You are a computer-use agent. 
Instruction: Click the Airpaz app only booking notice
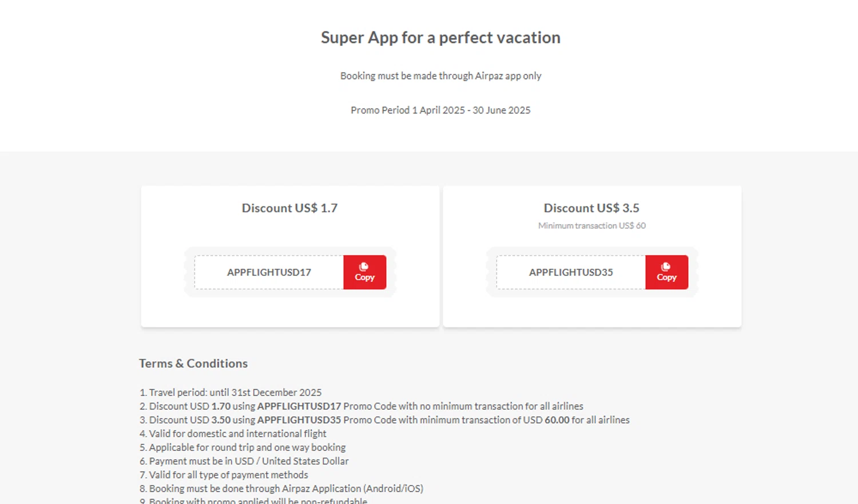click(x=440, y=76)
